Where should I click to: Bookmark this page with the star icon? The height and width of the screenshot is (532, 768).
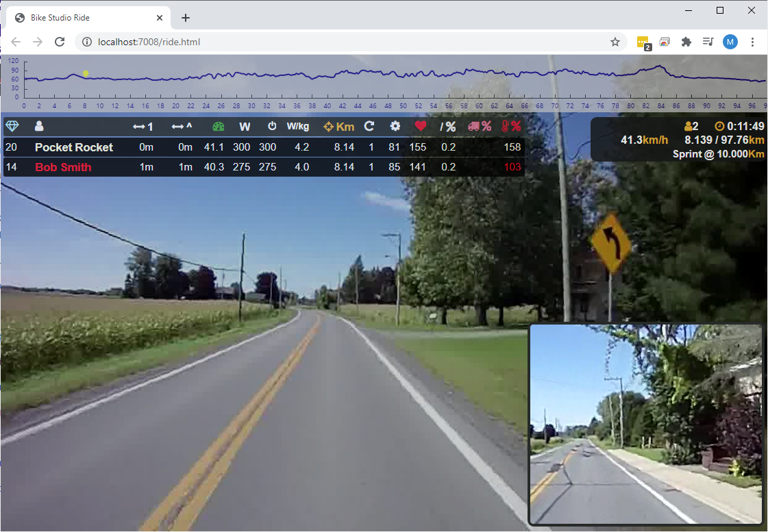(x=615, y=42)
